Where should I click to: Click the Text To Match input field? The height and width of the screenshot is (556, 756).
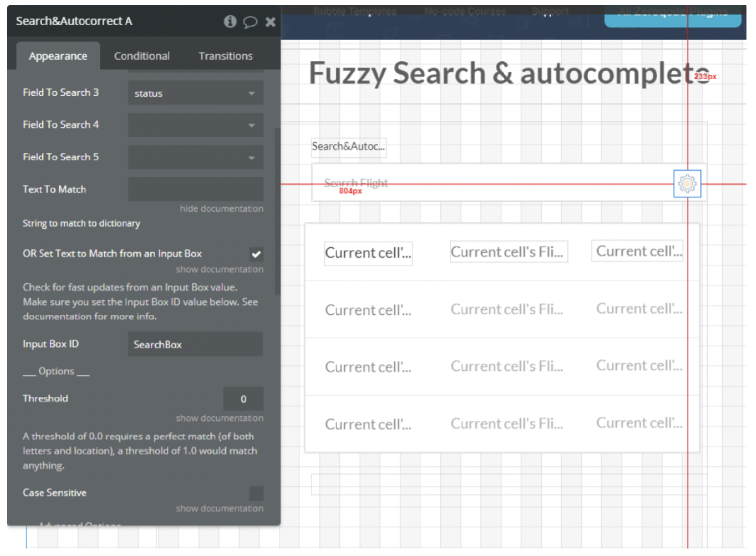(196, 190)
